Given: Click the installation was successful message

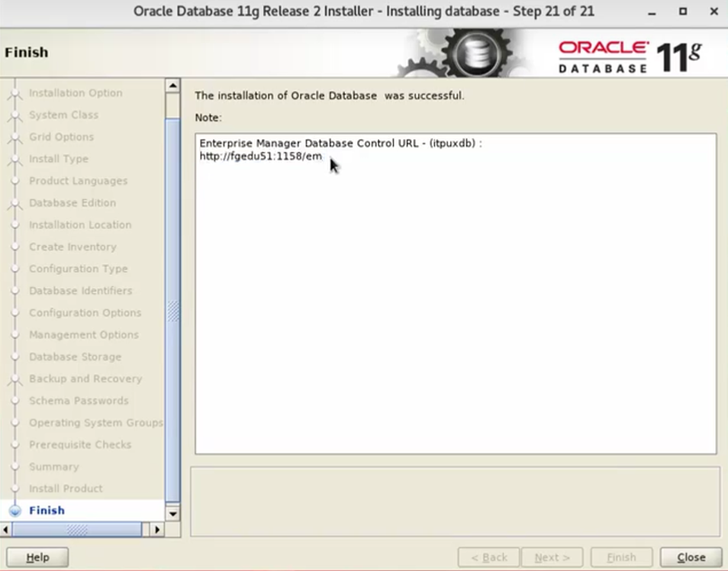Looking at the screenshot, I should [329, 95].
